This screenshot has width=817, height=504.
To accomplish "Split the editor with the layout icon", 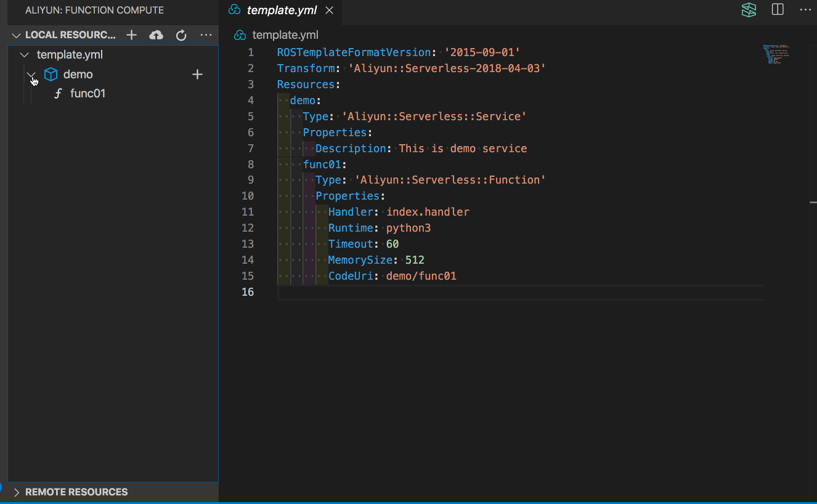I will click(778, 10).
